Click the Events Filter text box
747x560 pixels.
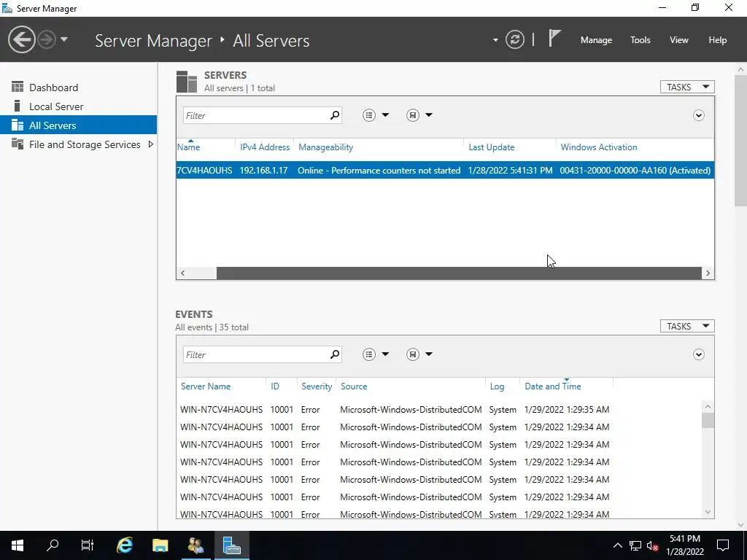tap(255, 354)
